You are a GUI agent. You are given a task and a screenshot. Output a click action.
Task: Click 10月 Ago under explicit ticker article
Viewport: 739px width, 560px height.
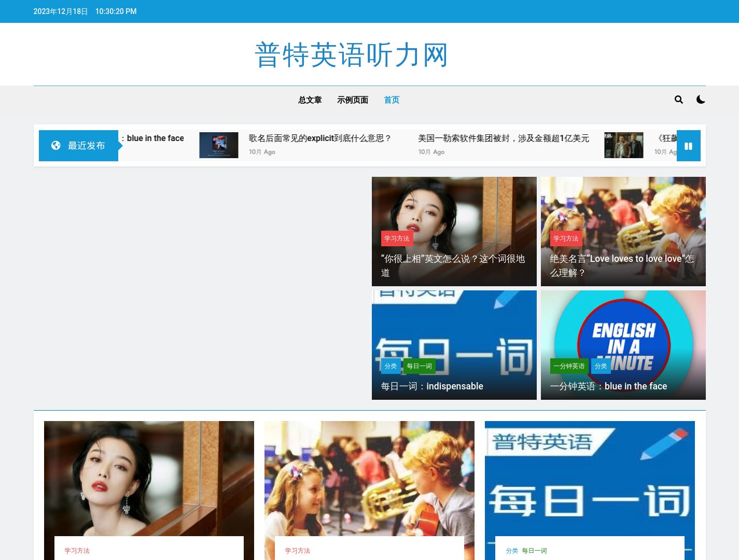point(262,152)
